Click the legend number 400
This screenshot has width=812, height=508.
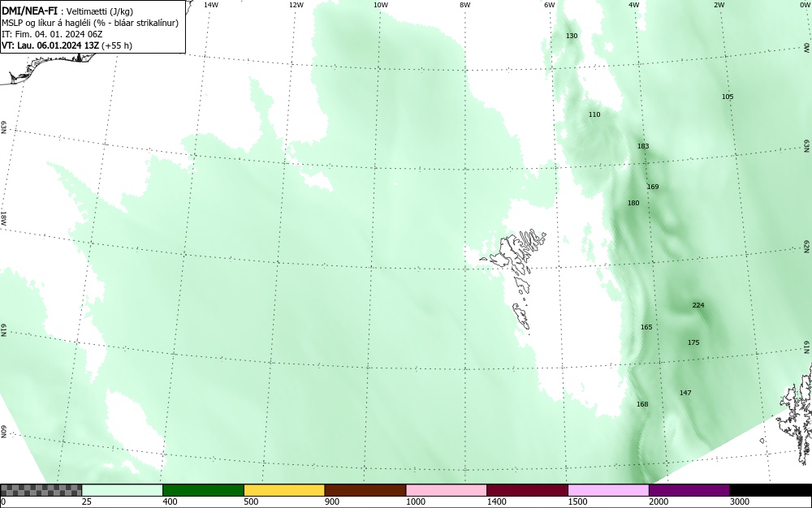click(170, 502)
